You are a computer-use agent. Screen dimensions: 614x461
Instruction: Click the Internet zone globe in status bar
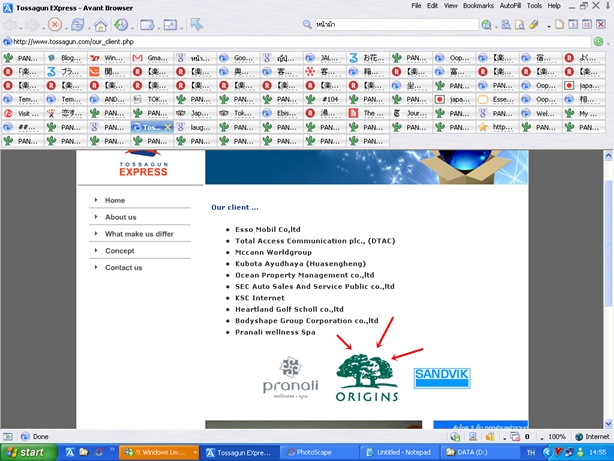[579, 436]
